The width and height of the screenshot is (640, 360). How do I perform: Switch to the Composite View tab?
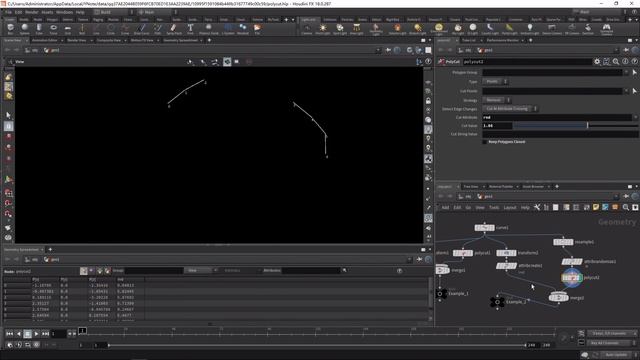pos(109,40)
